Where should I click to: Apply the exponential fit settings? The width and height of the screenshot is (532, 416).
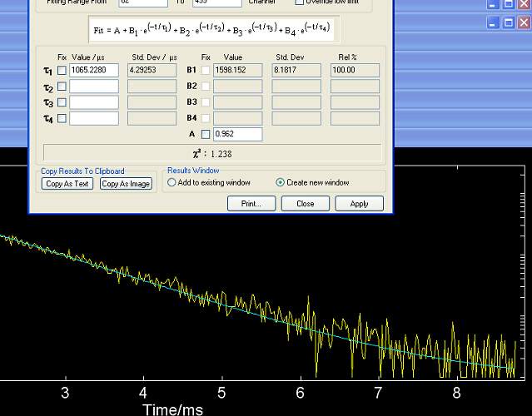pos(359,204)
